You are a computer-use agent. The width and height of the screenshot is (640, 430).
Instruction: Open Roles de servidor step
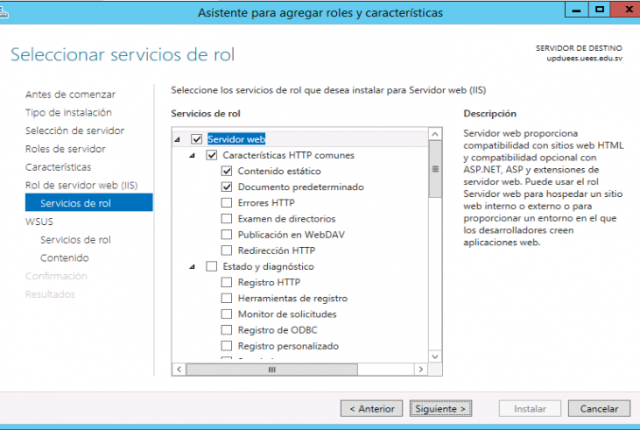[65, 149]
